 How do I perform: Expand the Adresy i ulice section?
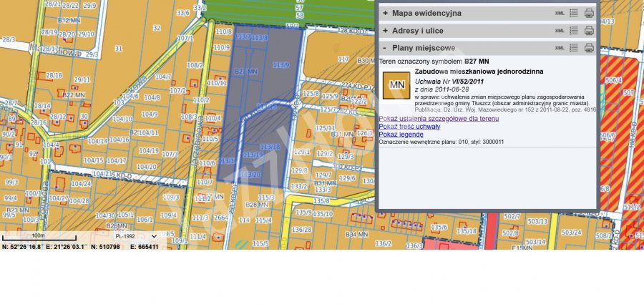(385, 31)
